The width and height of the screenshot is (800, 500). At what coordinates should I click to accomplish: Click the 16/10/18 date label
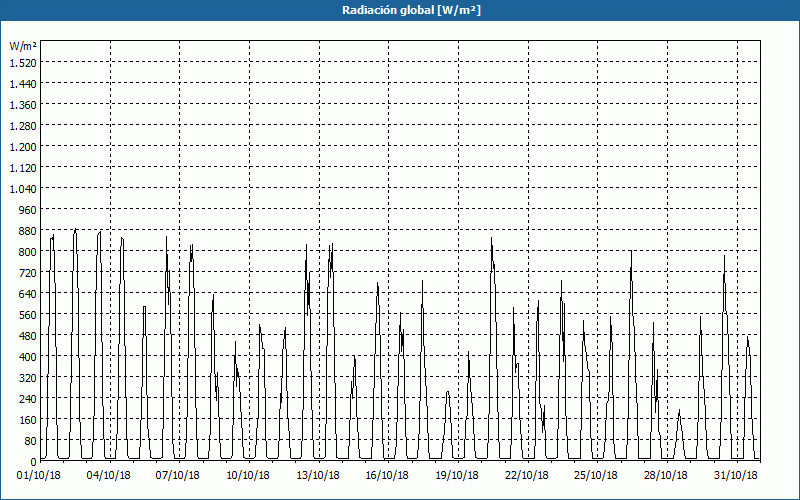point(387,476)
